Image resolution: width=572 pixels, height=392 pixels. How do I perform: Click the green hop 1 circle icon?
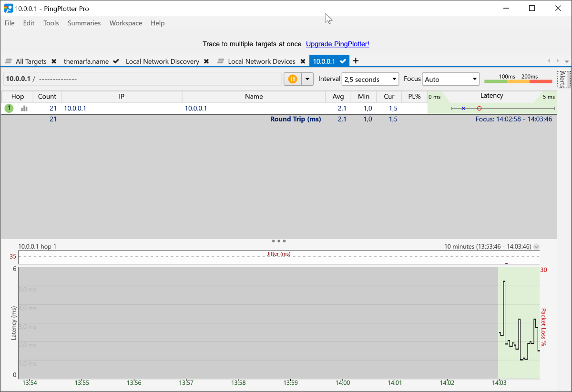pyautogui.click(x=9, y=108)
